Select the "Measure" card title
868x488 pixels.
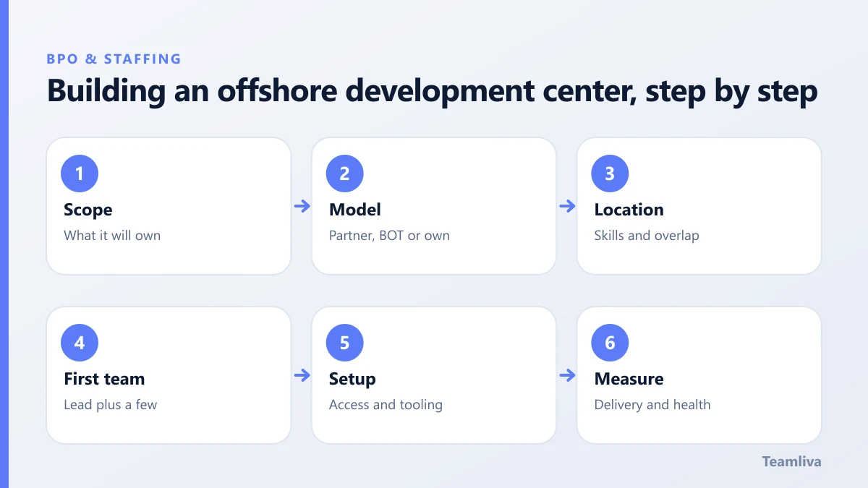(x=629, y=379)
